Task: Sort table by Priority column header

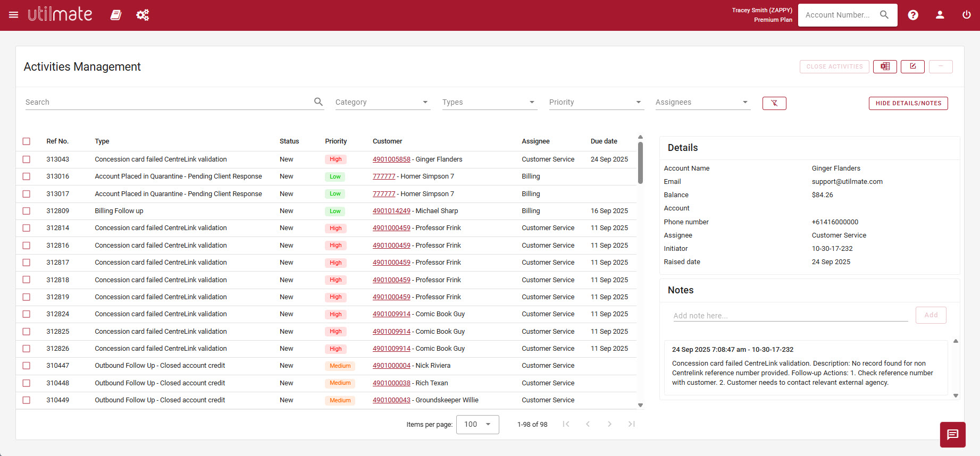Action: point(336,141)
